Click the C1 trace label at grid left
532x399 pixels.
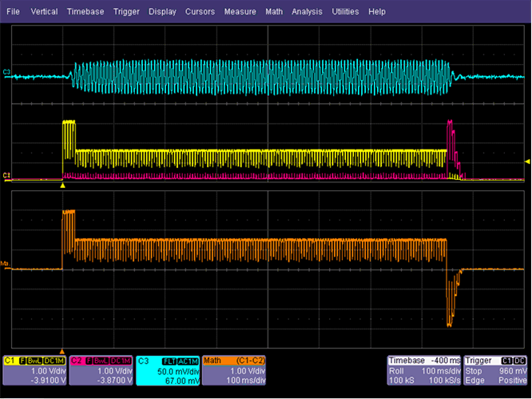coord(6,174)
